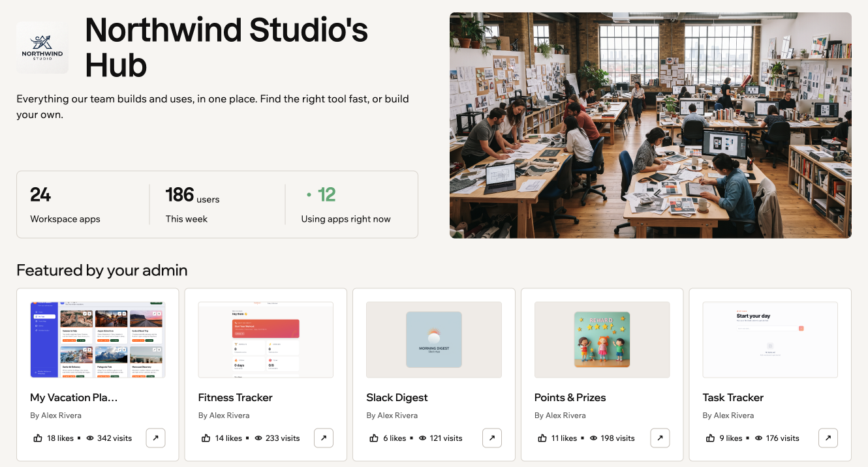
Task: Click the eye icon beside 233 visits
Action: 258,438
